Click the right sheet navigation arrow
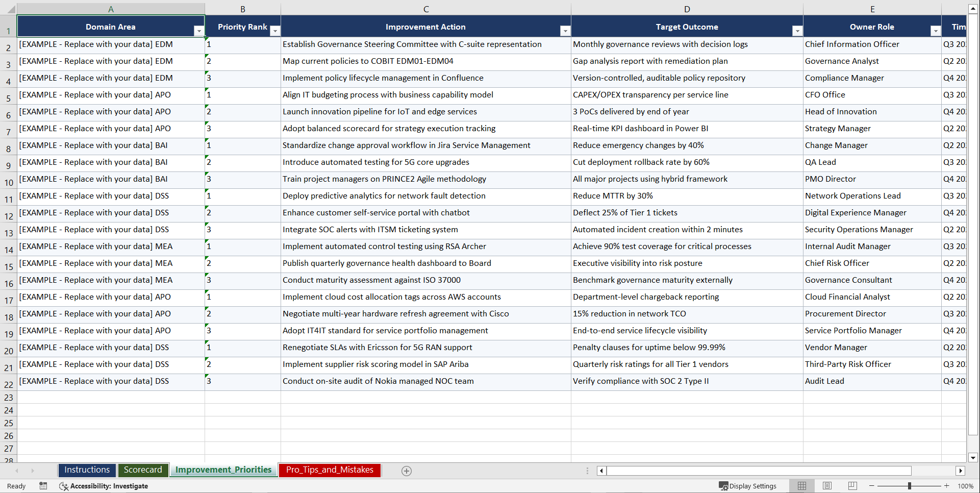Viewport: 980px width, 493px height. click(x=33, y=471)
